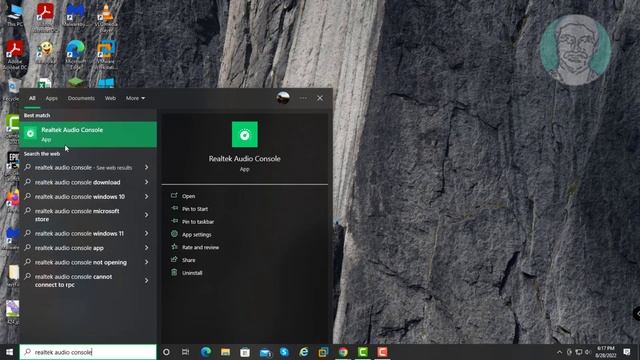The width and height of the screenshot is (640, 360).
Task: Open the volume icon in system tray
Action: pyautogui.click(x=588, y=352)
